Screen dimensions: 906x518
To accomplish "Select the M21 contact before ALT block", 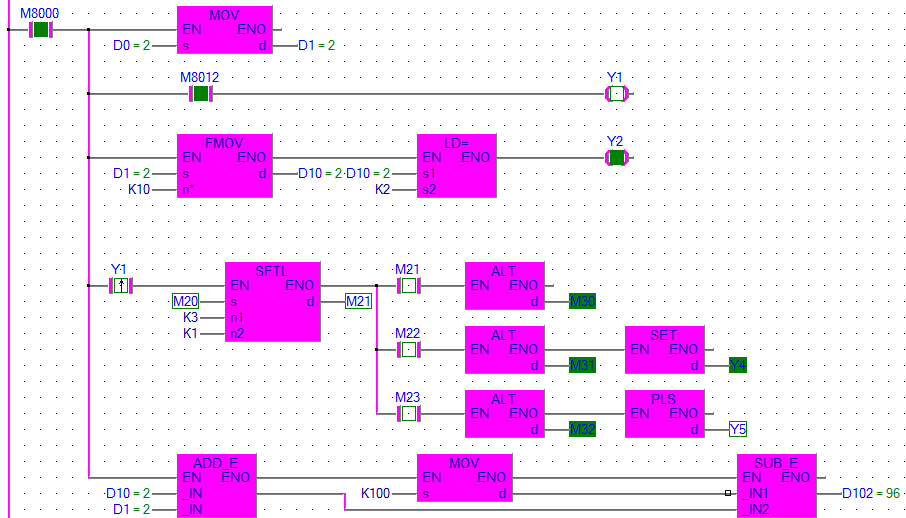I will point(408,286).
